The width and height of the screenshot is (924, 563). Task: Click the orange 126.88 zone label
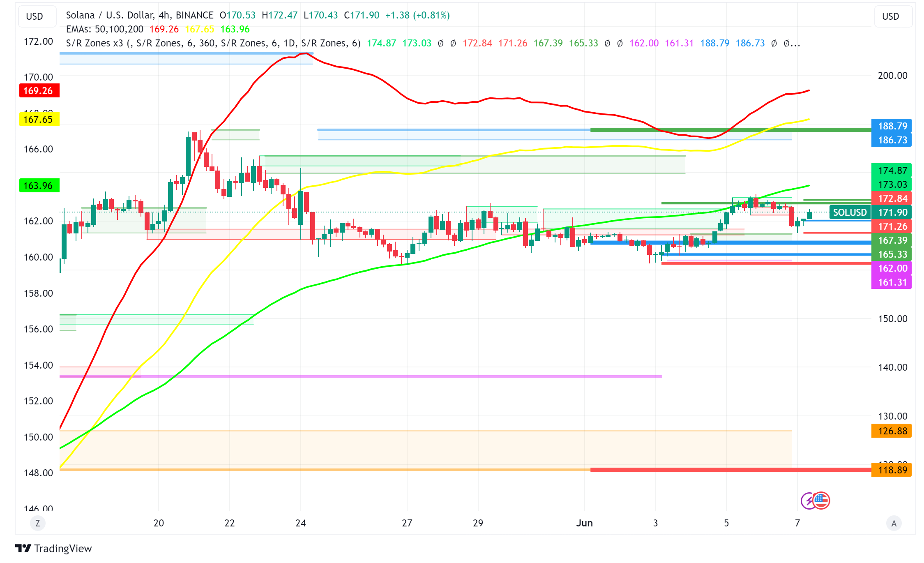point(892,431)
